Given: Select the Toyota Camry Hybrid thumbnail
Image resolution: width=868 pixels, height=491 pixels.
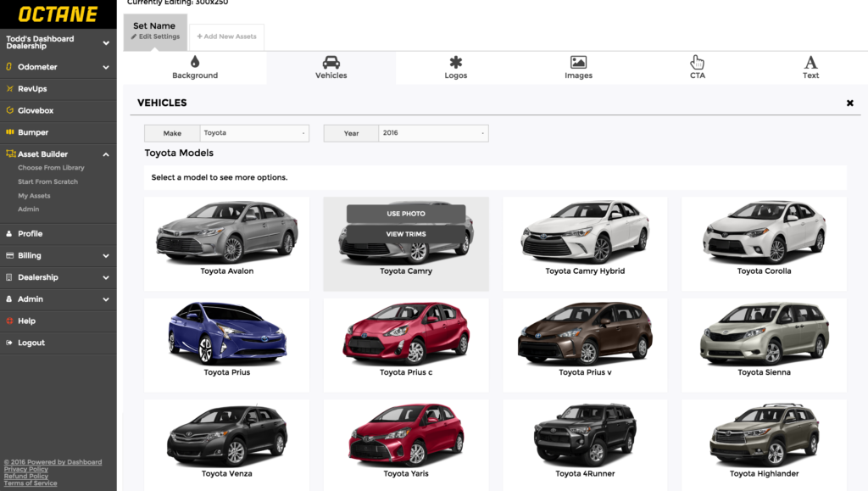Looking at the screenshot, I should coord(585,243).
